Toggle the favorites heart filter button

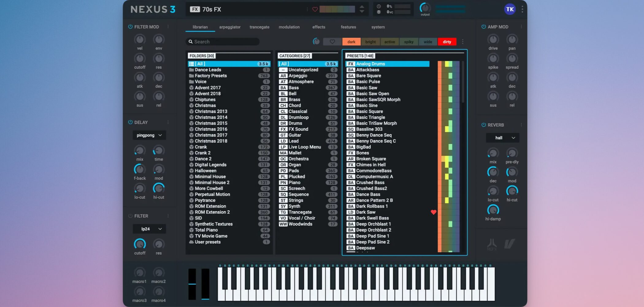(x=332, y=42)
